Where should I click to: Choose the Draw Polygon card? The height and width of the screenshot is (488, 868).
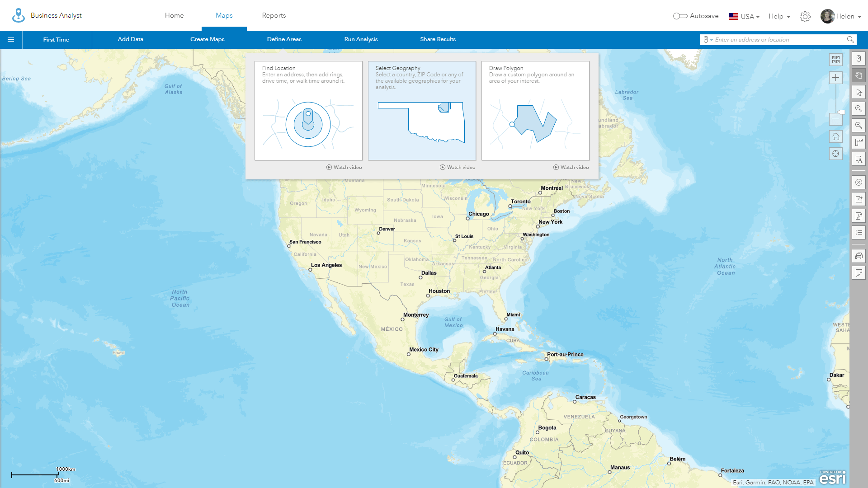click(535, 111)
